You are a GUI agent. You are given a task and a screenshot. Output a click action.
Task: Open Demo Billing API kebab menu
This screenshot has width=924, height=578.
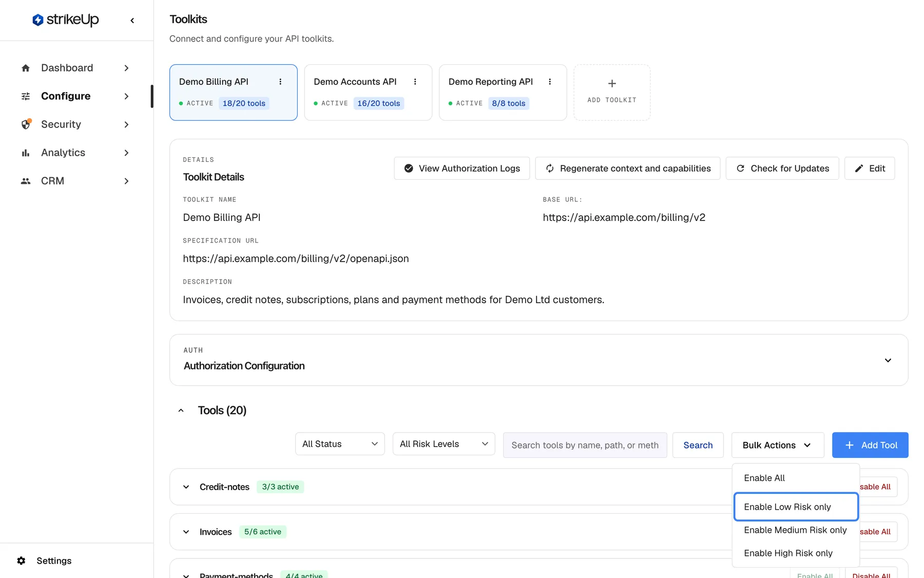click(280, 82)
